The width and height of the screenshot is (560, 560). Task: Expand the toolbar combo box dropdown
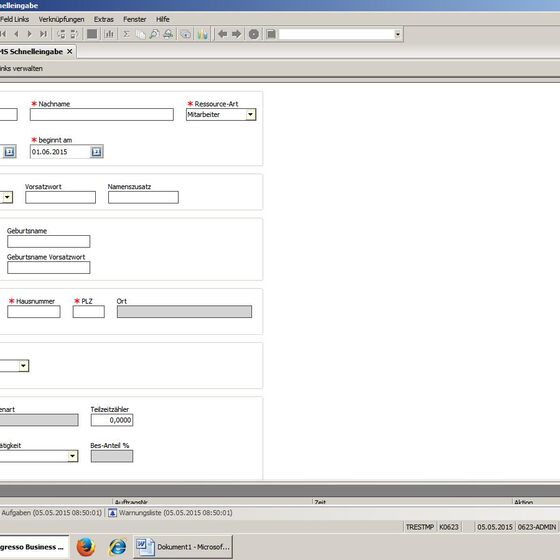(x=398, y=34)
